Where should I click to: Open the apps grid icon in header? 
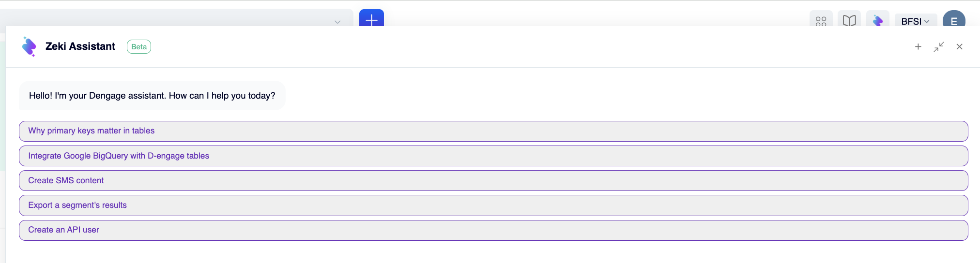coord(821,20)
